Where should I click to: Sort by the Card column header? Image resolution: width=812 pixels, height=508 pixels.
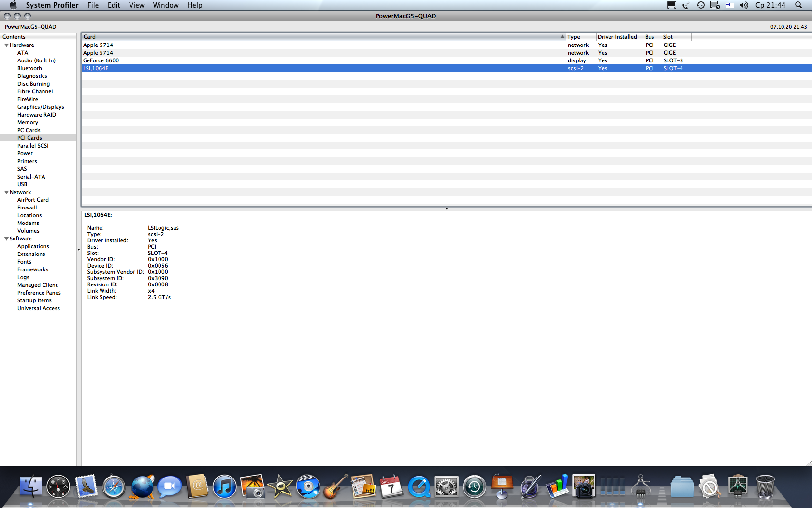coord(323,37)
